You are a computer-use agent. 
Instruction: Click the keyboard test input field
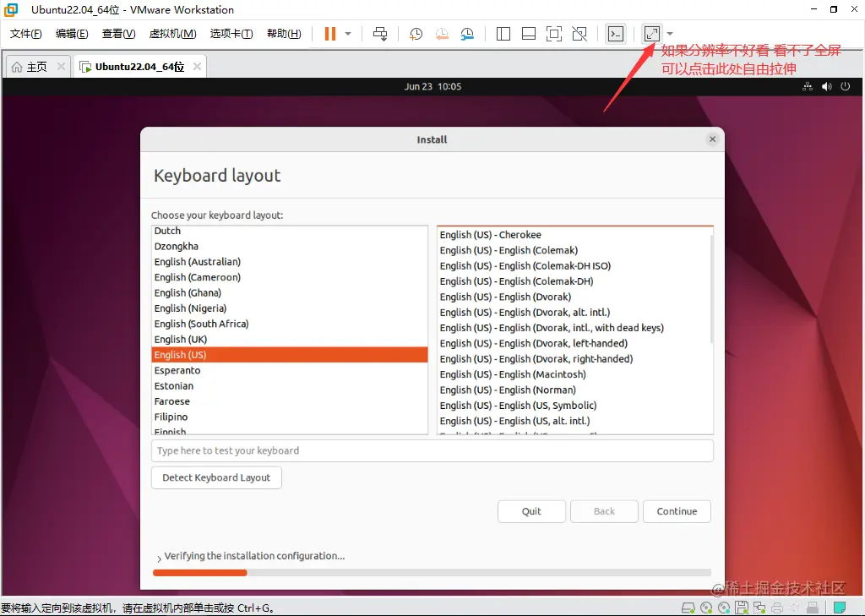432,450
